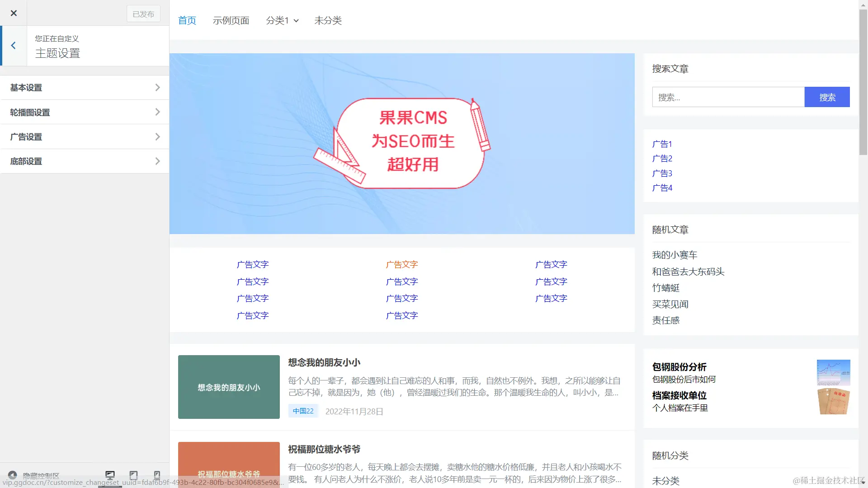
Task: Click the 中国22 tag label
Action: pyautogui.click(x=303, y=411)
